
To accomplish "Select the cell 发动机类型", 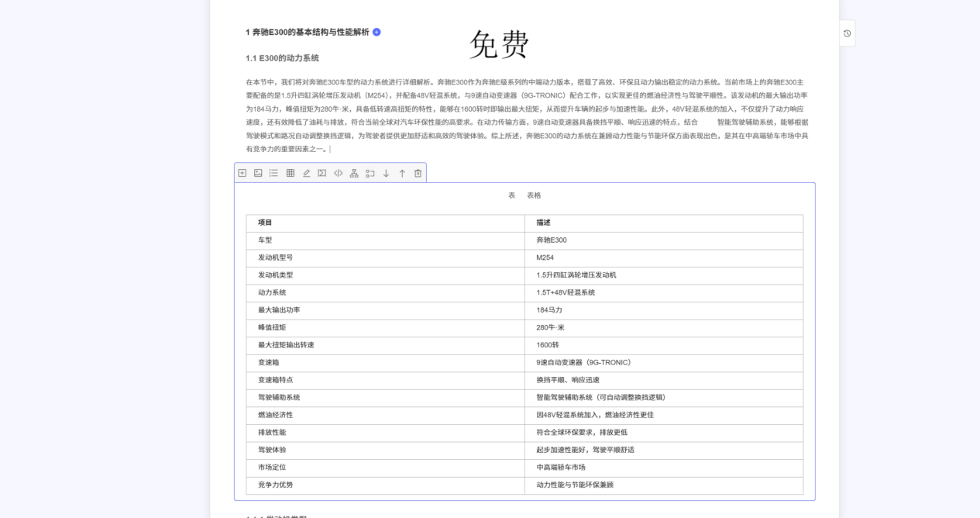I will (x=385, y=275).
